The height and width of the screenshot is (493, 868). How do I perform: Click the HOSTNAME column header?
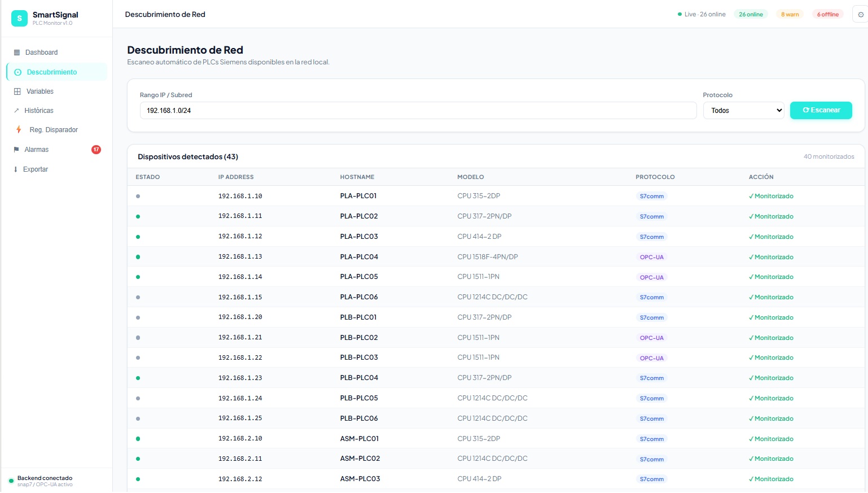(357, 177)
